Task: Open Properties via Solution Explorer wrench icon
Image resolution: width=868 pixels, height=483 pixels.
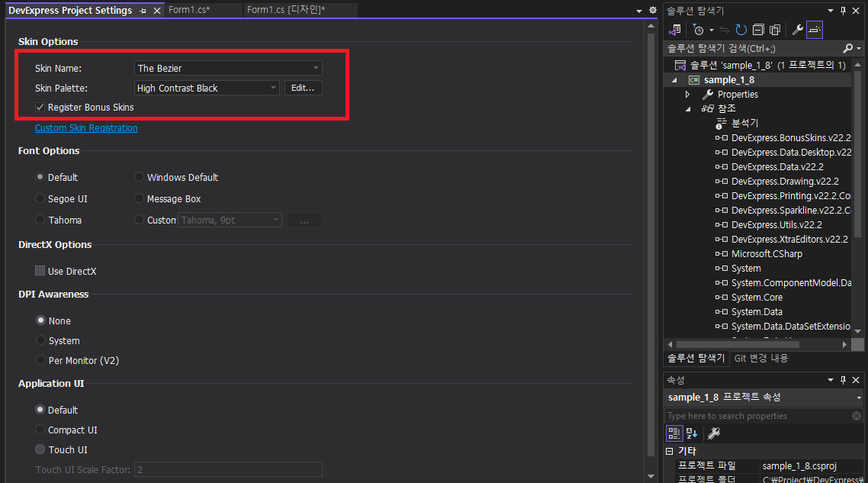Action: pyautogui.click(x=798, y=30)
